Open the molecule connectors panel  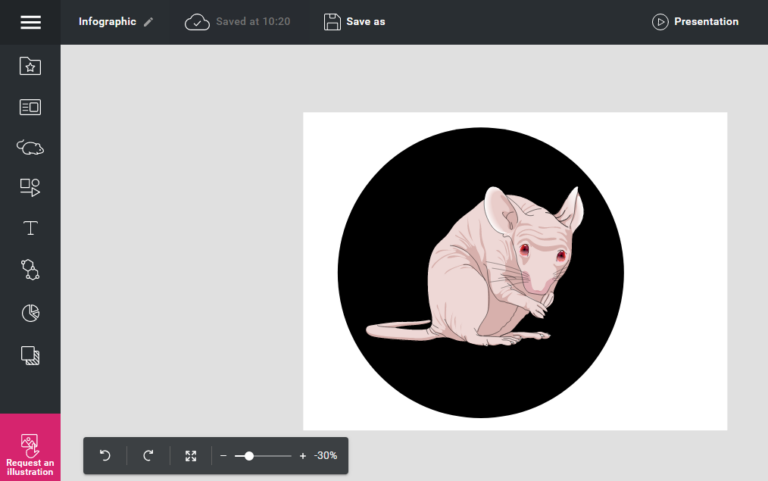pyautogui.click(x=30, y=269)
